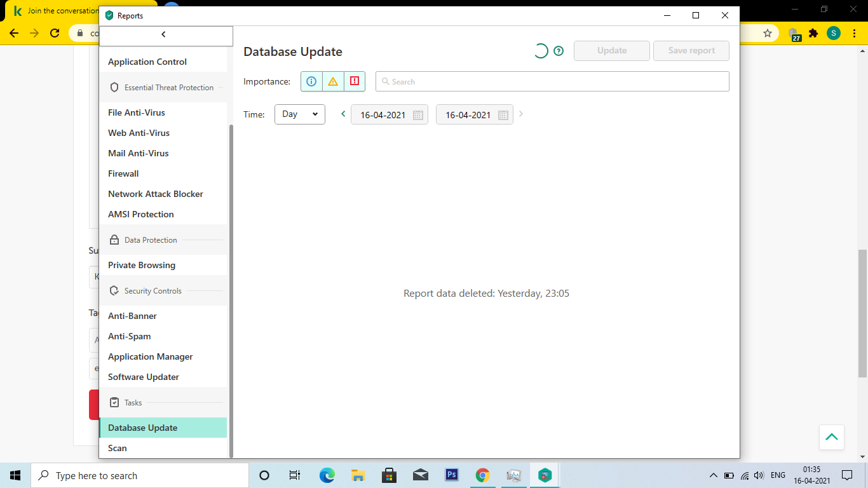Click the Data Protection lock icon

click(x=114, y=240)
